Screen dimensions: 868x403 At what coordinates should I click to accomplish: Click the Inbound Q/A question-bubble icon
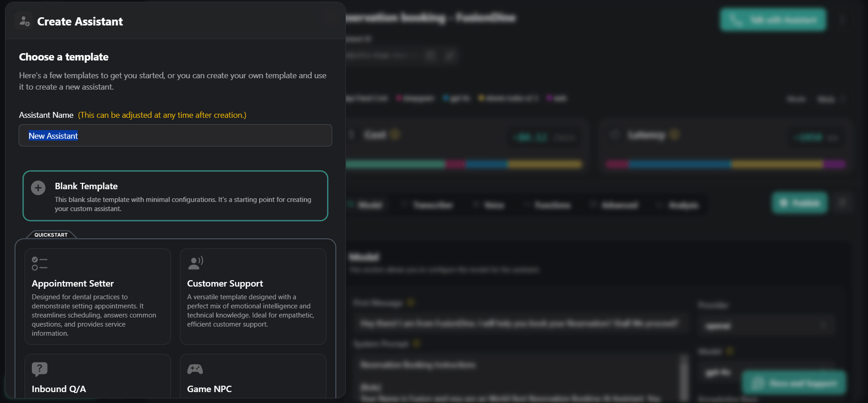[x=39, y=368]
